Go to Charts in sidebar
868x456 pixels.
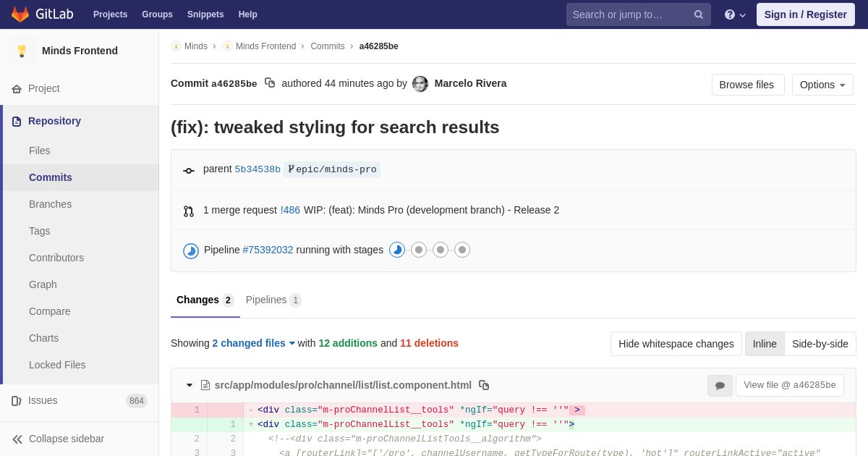(81, 338)
